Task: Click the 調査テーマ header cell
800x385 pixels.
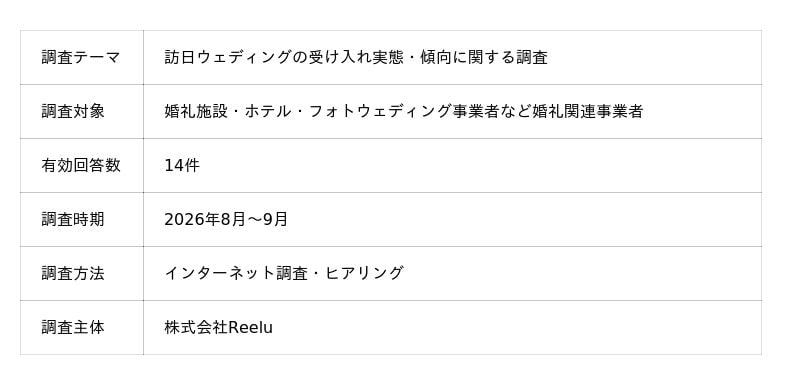Action: [x=82, y=58]
